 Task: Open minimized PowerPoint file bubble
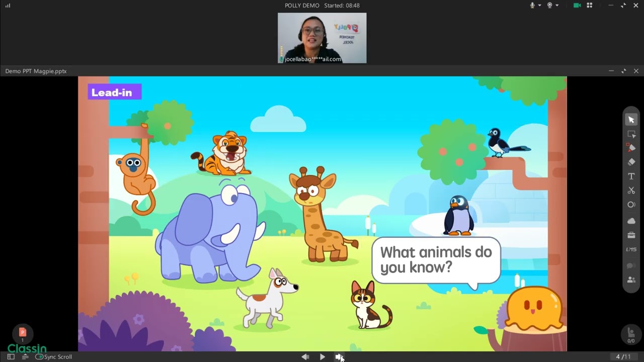point(22,333)
